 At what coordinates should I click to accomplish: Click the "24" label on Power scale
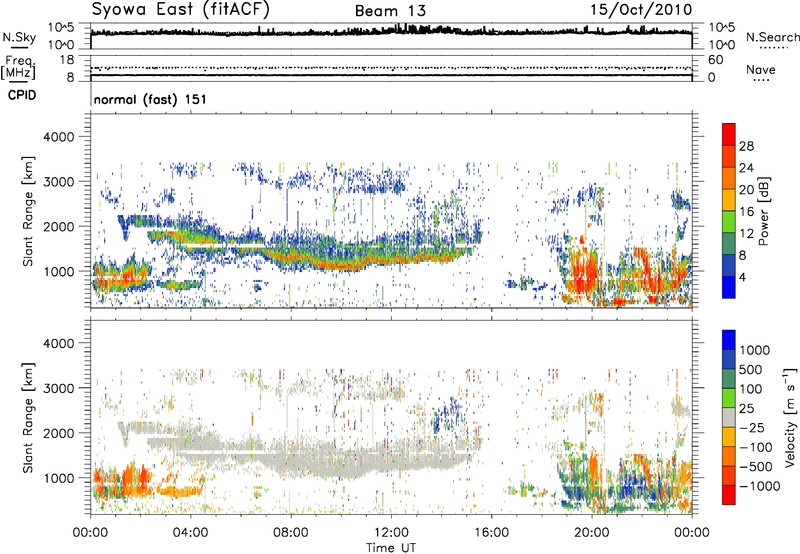746,168
